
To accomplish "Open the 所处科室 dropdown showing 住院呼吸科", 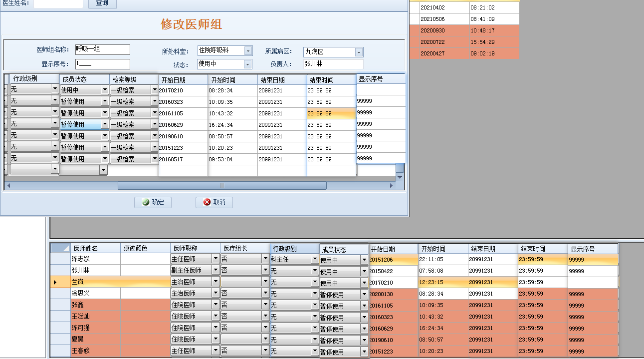I will (248, 51).
